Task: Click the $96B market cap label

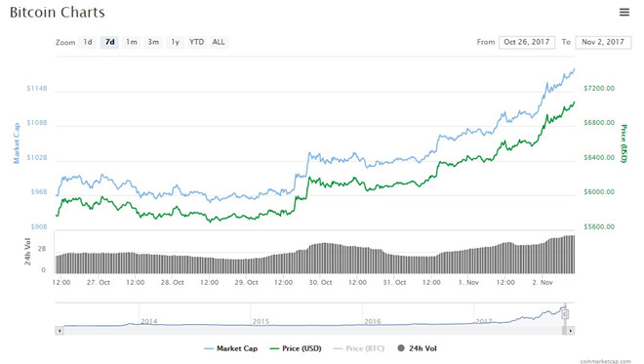Action: [x=39, y=192]
